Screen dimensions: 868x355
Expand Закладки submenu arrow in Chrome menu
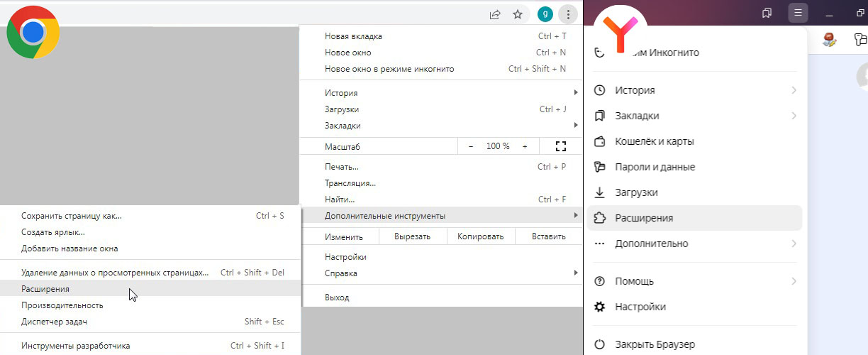(x=576, y=126)
